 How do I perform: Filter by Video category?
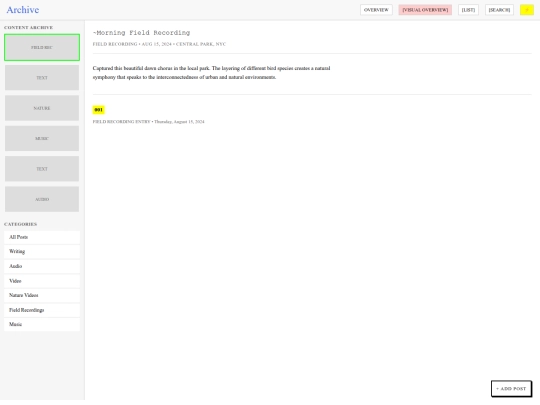point(42,281)
